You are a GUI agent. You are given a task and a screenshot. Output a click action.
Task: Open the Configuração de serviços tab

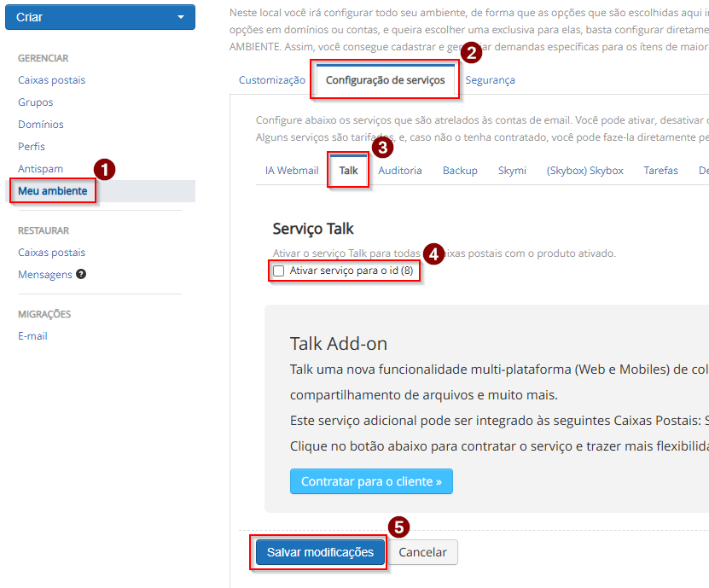tap(385, 80)
